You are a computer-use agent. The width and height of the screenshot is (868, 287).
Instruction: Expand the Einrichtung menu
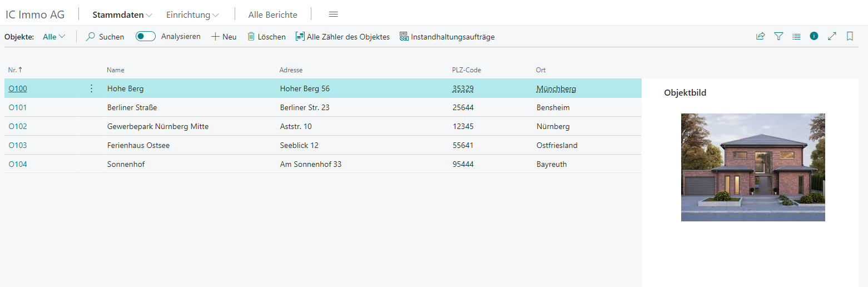point(192,15)
